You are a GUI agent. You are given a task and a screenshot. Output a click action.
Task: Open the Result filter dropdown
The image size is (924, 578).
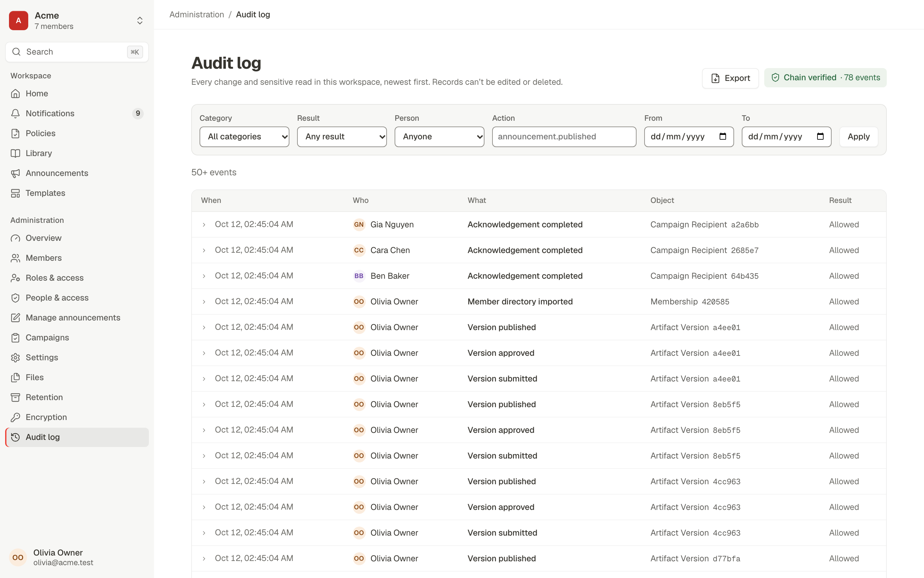342,136
